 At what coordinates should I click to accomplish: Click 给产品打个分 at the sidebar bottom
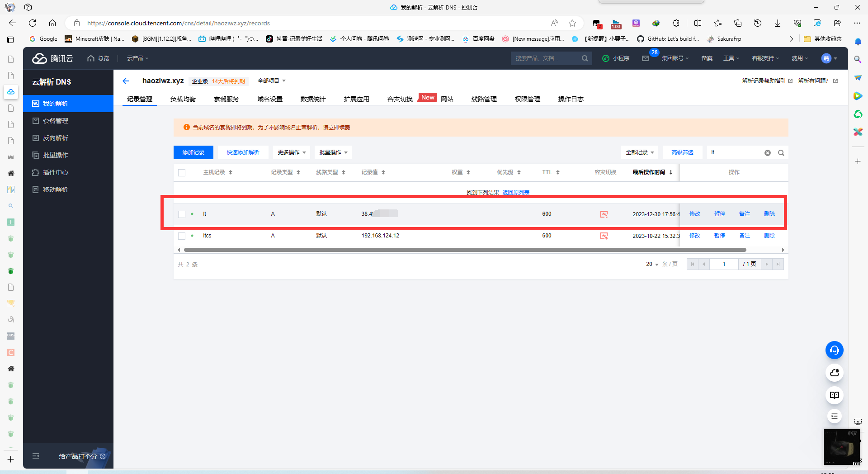[x=82, y=456]
